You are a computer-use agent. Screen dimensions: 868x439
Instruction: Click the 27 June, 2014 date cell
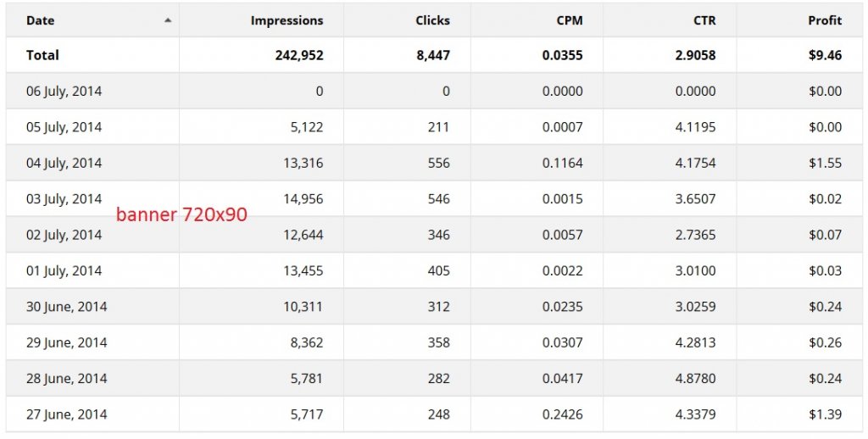(x=66, y=414)
